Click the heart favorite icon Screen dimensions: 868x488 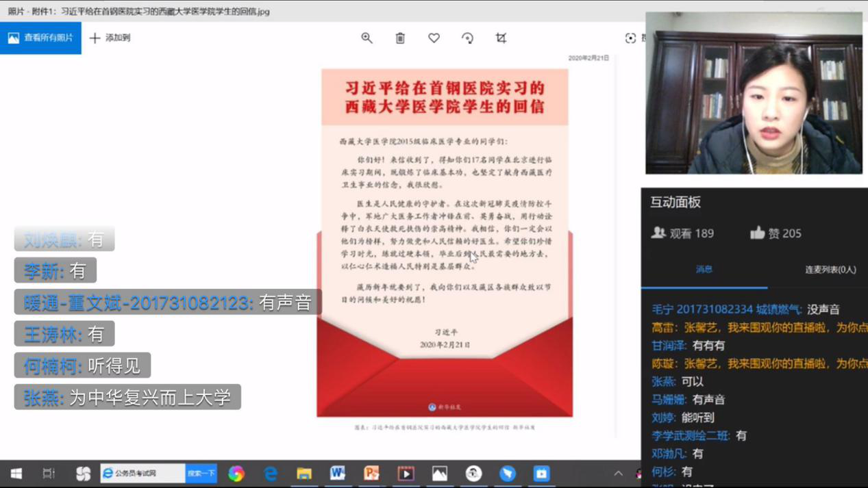[x=434, y=38]
